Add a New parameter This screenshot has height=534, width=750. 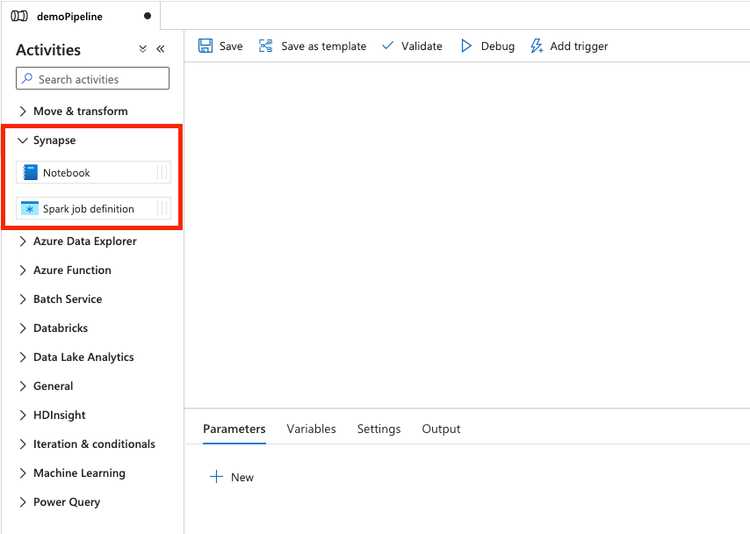click(232, 477)
